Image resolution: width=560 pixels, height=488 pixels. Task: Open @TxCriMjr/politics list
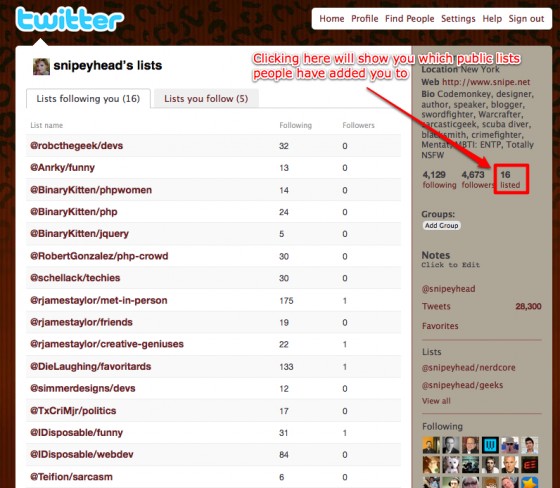click(x=73, y=411)
